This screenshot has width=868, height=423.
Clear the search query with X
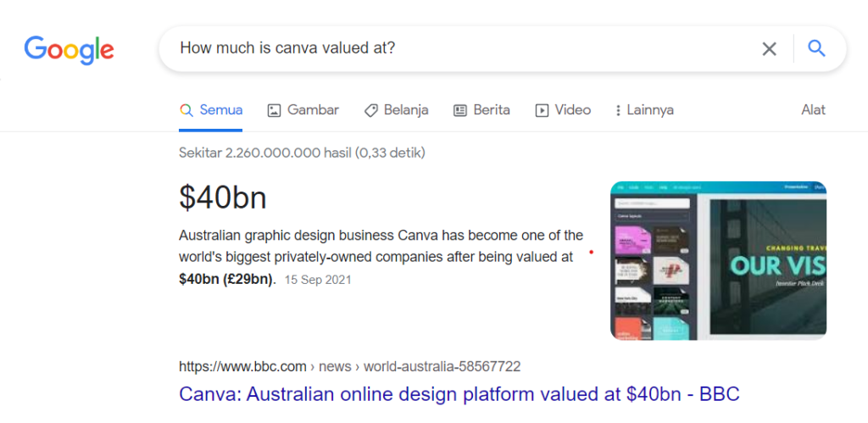click(769, 48)
